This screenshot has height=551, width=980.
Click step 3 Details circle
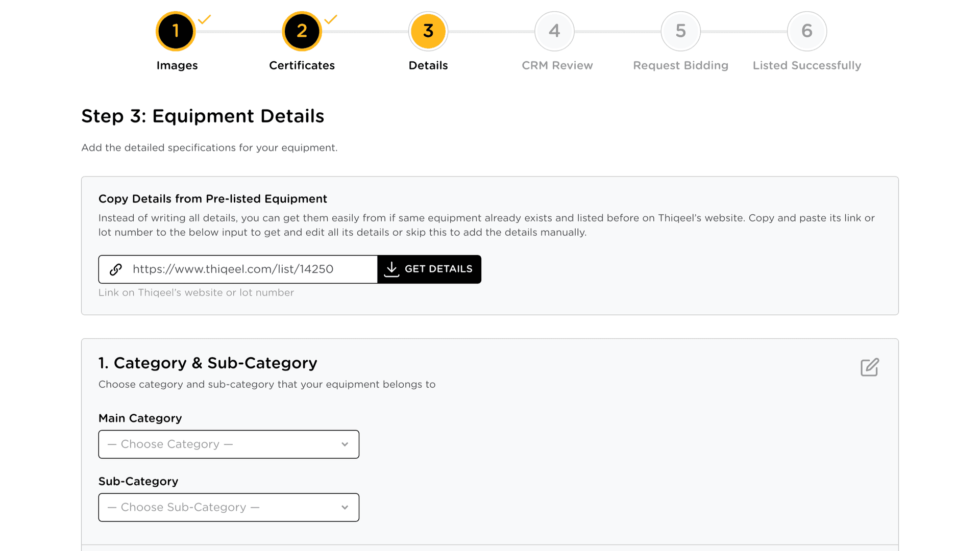(x=428, y=31)
